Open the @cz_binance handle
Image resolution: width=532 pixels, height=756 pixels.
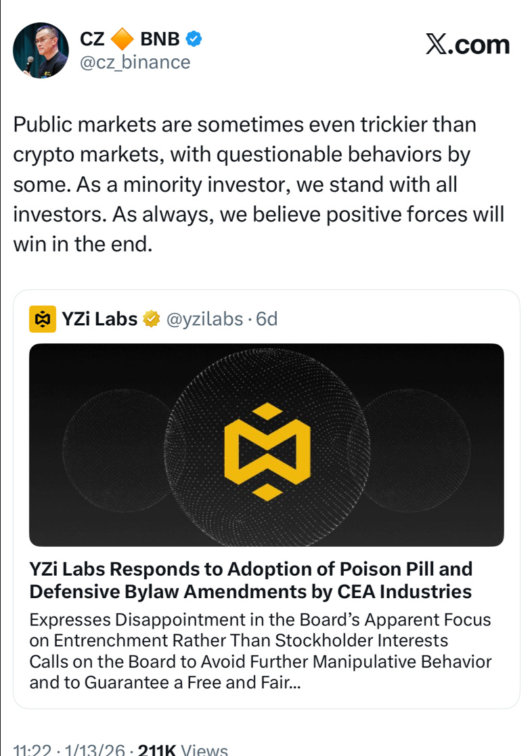(135, 62)
